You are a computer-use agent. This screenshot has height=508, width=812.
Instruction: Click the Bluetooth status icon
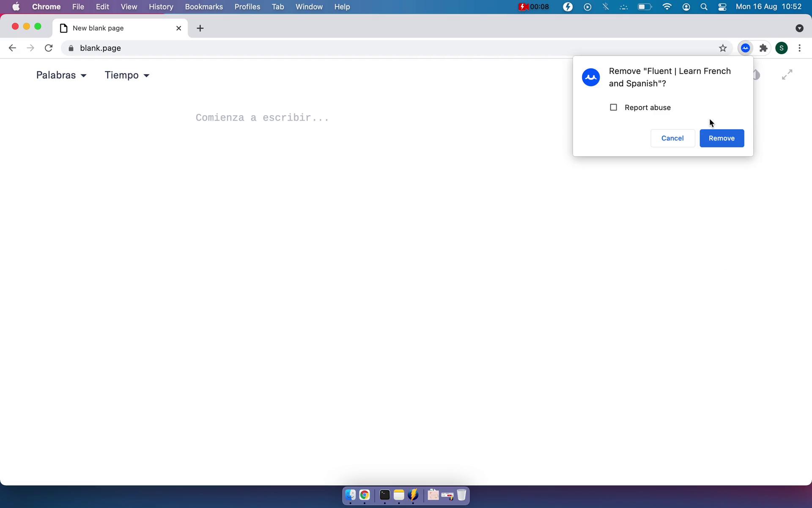(x=606, y=7)
